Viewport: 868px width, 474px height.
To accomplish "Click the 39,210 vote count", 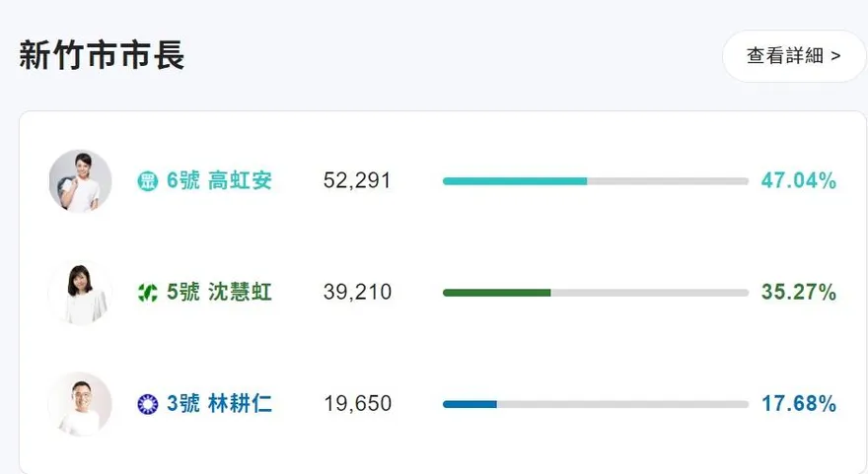I will click(x=357, y=293).
